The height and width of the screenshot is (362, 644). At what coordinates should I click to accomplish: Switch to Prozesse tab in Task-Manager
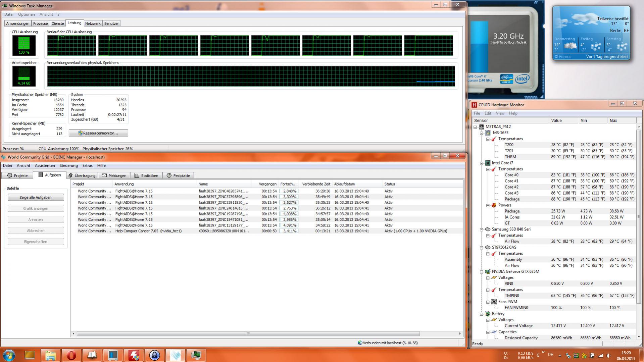point(40,23)
